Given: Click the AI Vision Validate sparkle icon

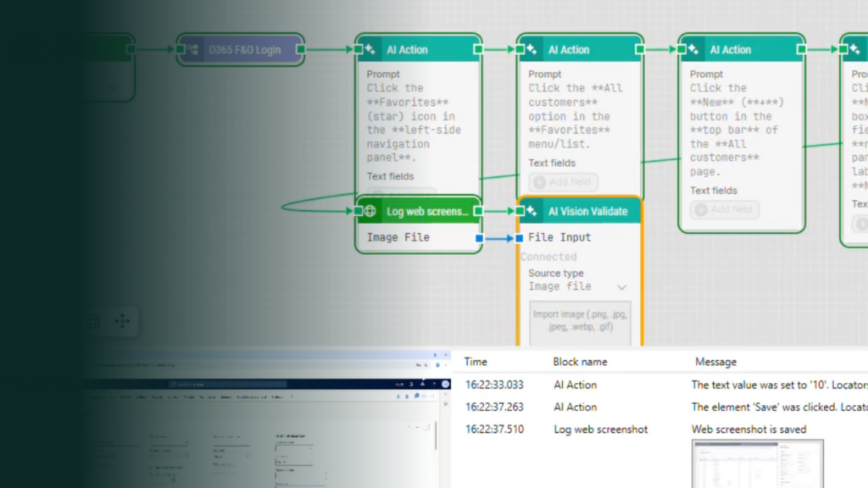Looking at the screenshot, I should point(531,211).
